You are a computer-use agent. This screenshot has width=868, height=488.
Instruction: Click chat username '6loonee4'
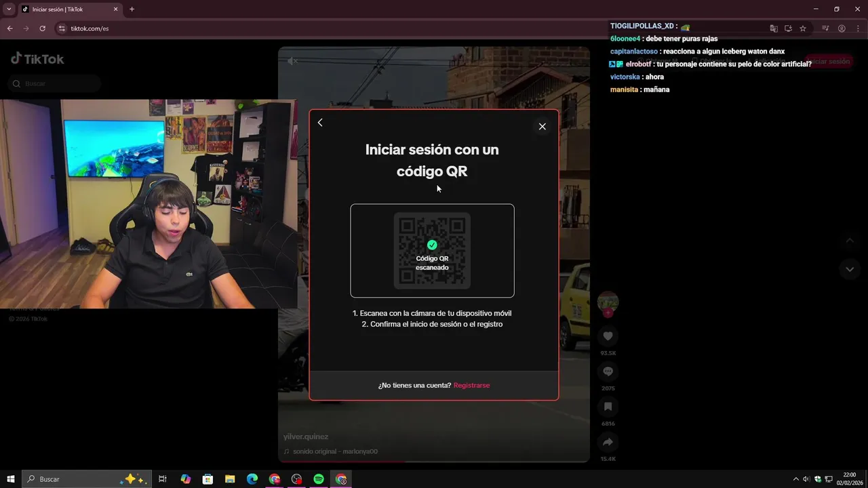[x=625, y=39]
